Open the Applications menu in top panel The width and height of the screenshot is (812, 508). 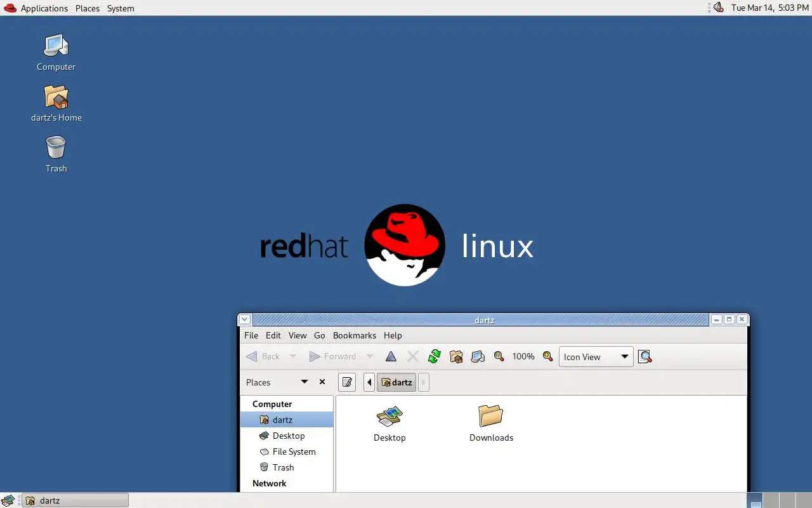44,8
